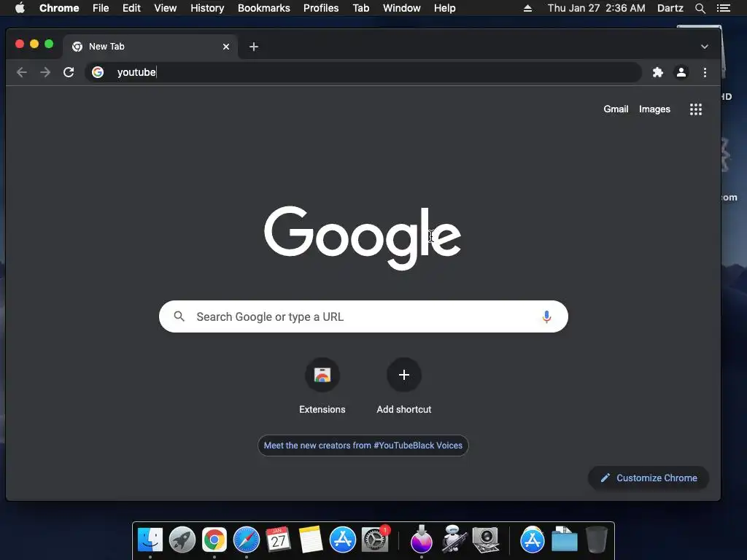The width and height of the screenshot is (747, 560).
Task: Open the Profiles menu
Action: tap(321, 8)
